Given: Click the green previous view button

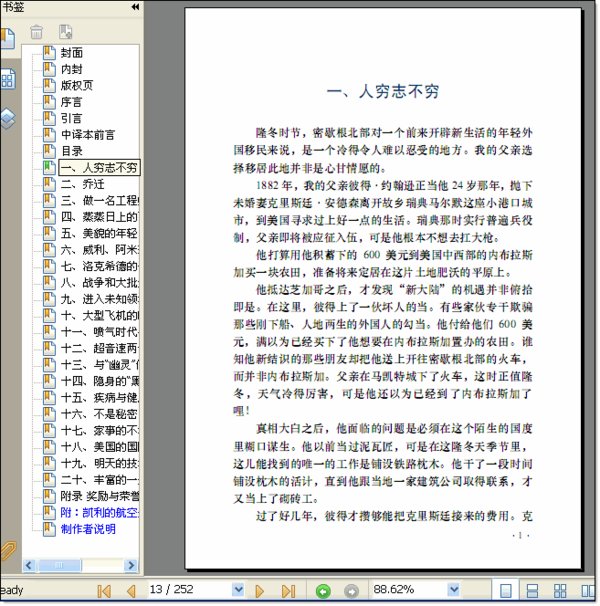Looking at the screenshot, I should [x=323, y=591].
